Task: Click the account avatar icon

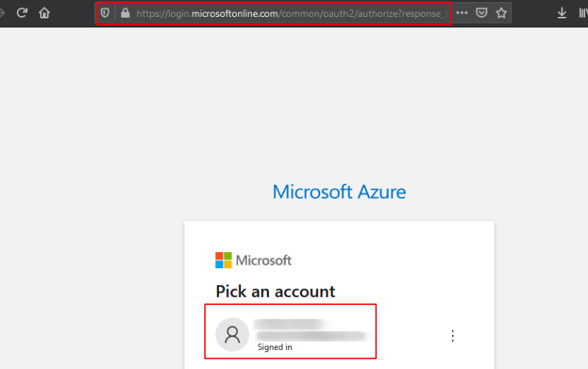Action: (232, 334)
